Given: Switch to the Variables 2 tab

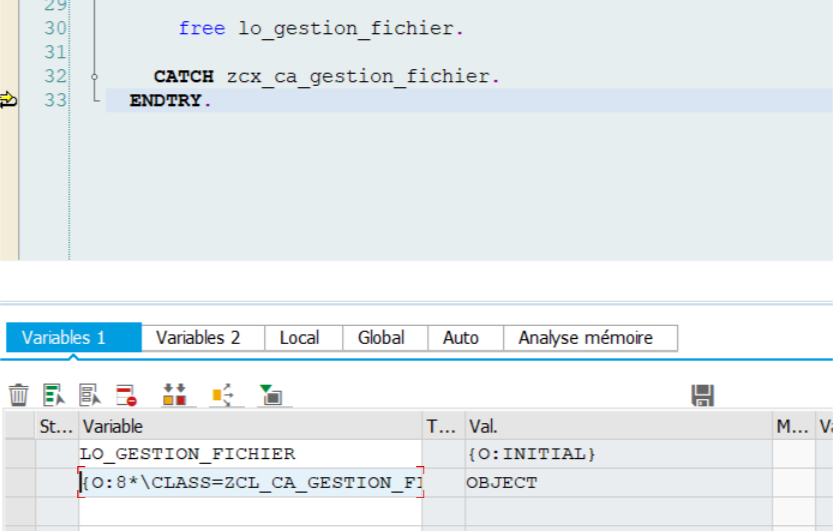Looking at the screenshot, I should [x=198, y=338].
